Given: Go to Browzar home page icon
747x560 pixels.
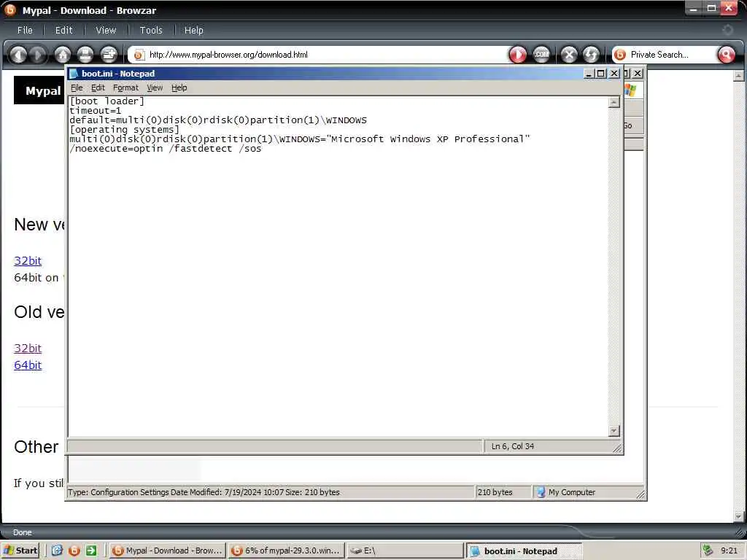Looking at the screenshot, I should 63,55.
